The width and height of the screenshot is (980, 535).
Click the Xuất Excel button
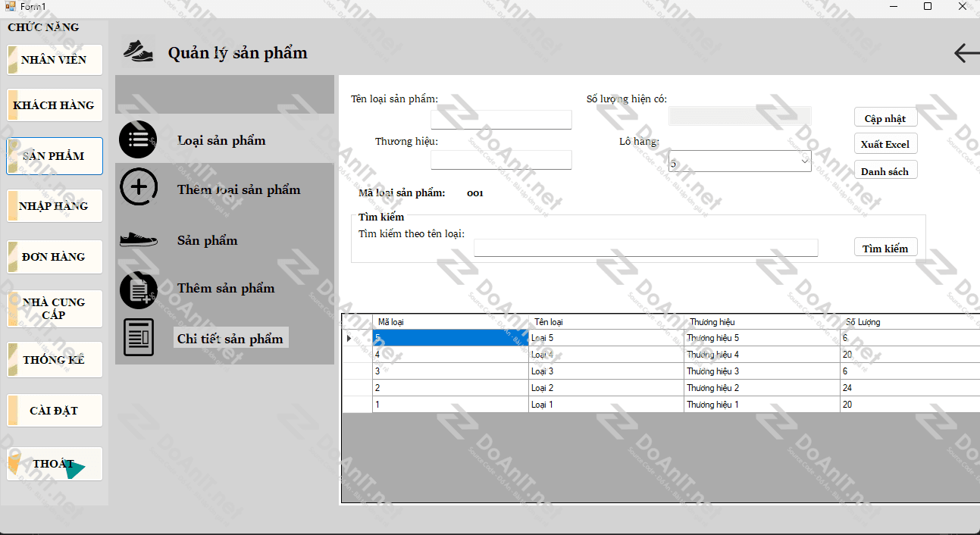885,144
